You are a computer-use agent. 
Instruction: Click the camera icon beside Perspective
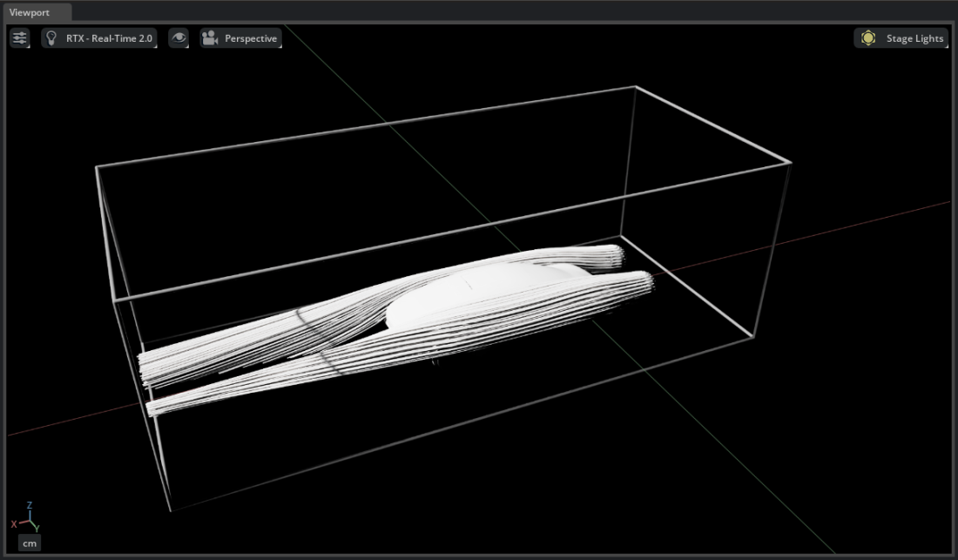point(210,38)
